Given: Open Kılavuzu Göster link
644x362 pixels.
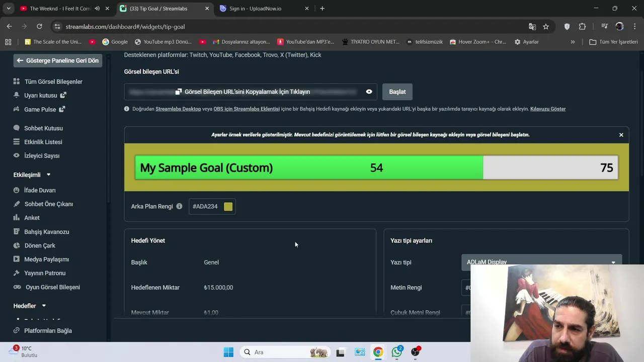Looking at the screenshot, I should click(x=548, y=109).
